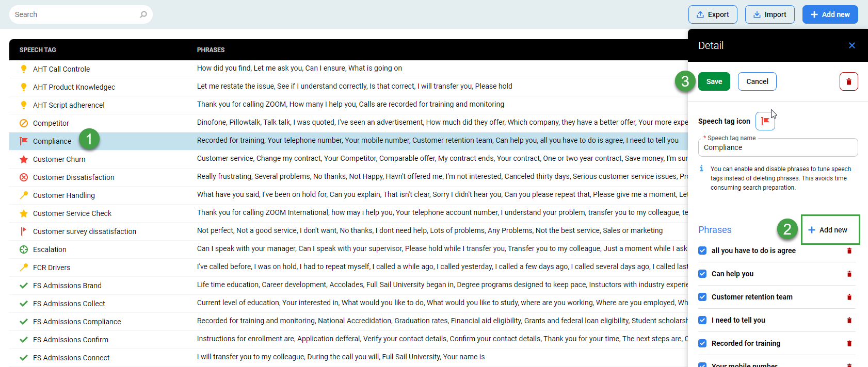
Task: Click the Export button
Action: (712, 14)
